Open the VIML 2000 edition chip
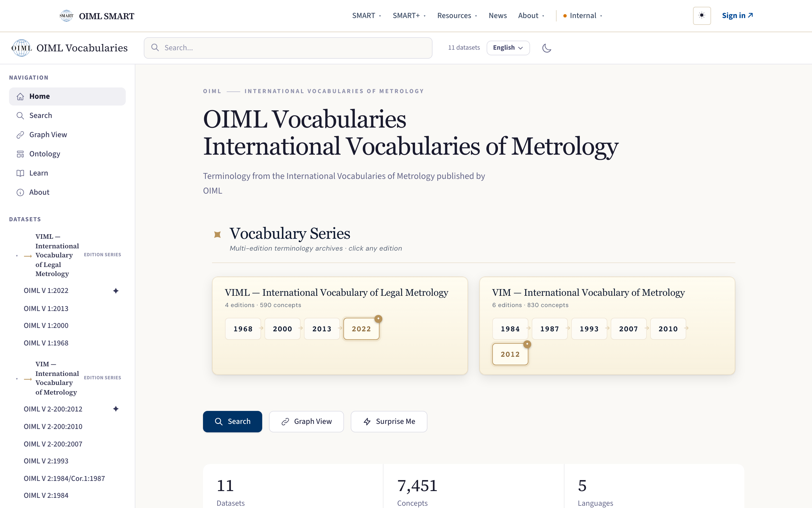The image size is (812, 508). pos(283,329)
